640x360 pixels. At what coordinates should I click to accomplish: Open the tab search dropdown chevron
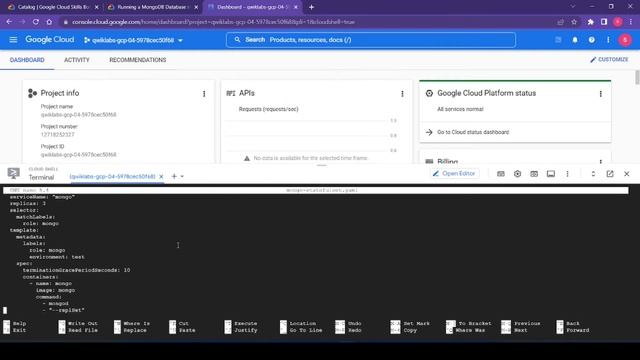pos(573,7)
